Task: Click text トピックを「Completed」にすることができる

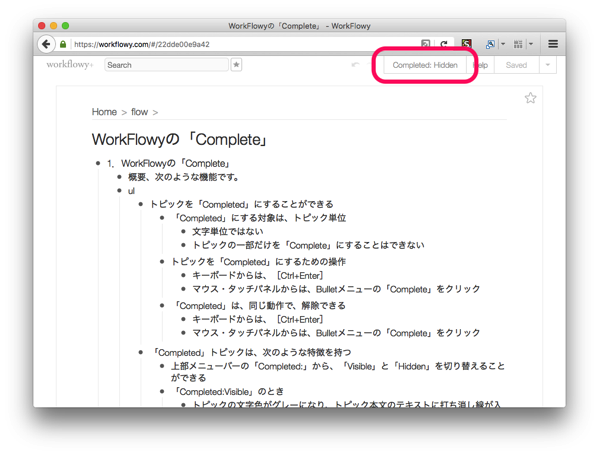Action: 241,204
